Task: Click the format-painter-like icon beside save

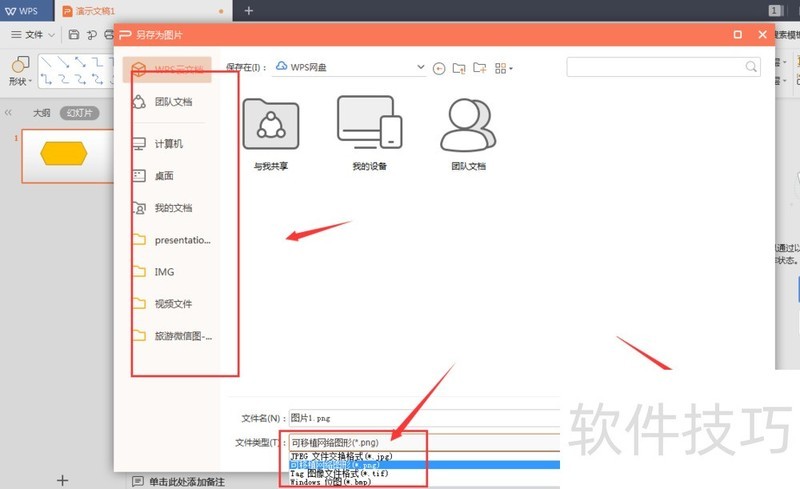Action: coord(92,35)
